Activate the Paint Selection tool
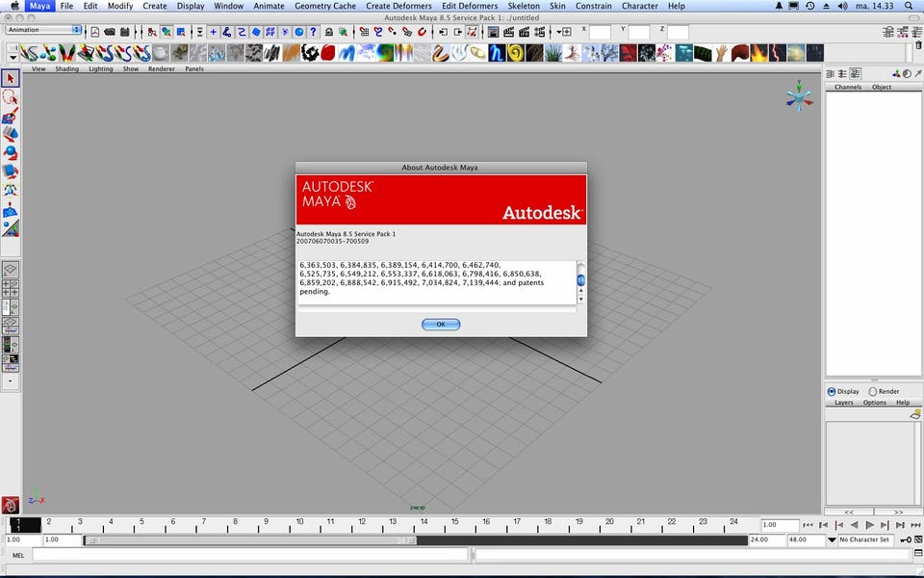This screenshot has height=578, width=924. [10, 117]
